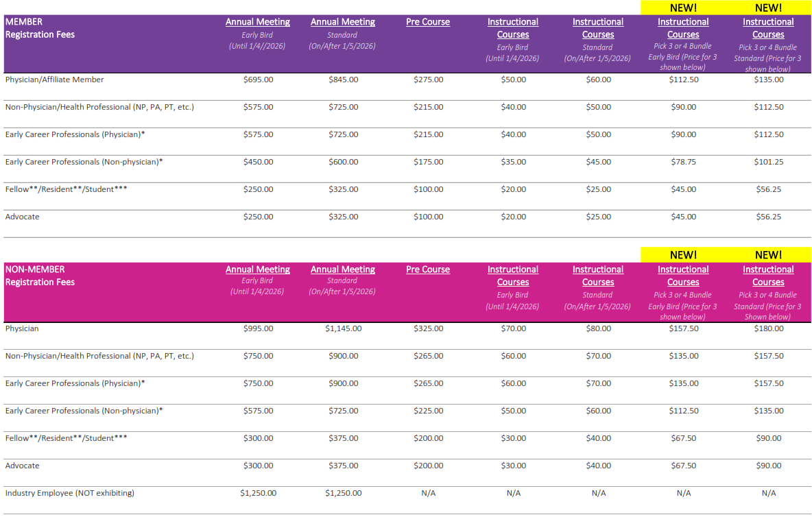Open the member Pre Course link
812x517 pixels.
pos(427,21)
